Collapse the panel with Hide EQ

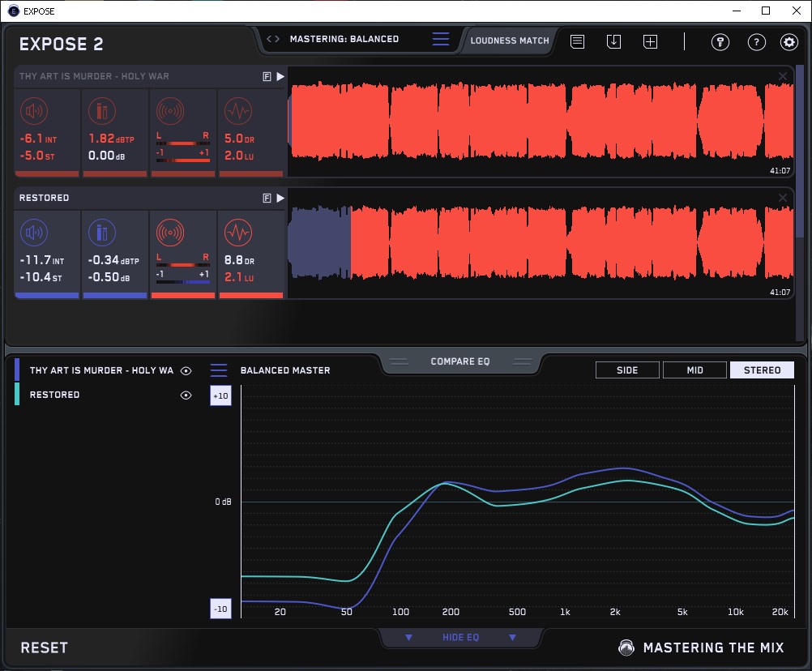tap(460, 638)
